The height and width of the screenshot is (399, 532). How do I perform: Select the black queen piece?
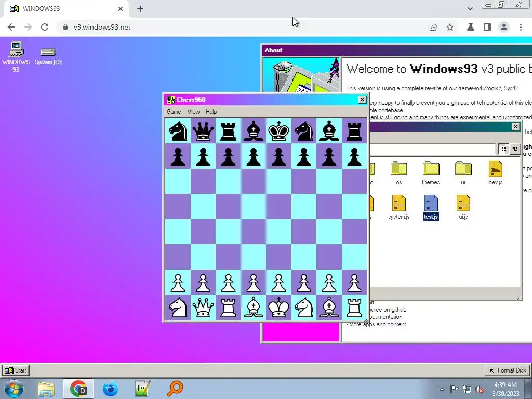(203, 130)
